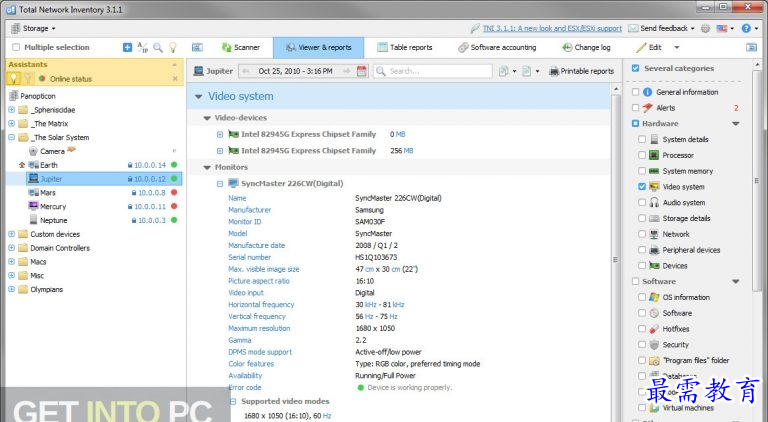The height and width of the screenshot is (422, 768).
Task: Check the Network category
Action: (642, 234)
